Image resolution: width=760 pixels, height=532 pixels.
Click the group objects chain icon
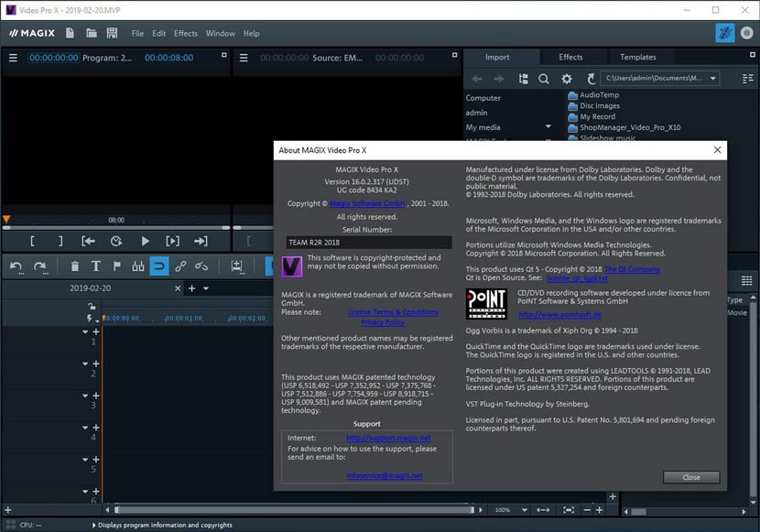tap(181, 266)
